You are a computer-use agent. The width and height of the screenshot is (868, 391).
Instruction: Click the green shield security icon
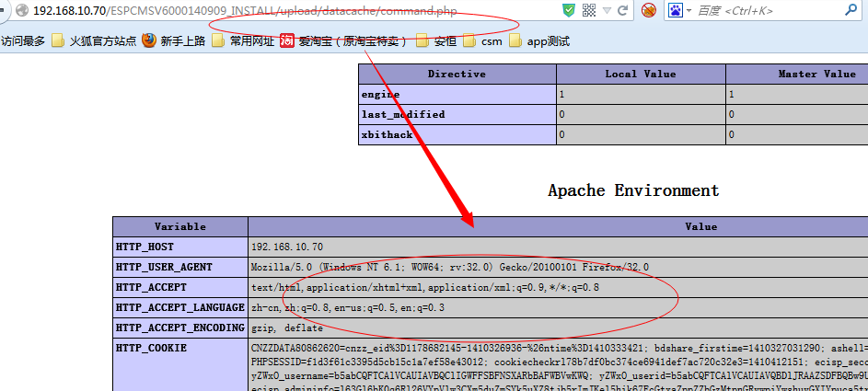point(569,10)
